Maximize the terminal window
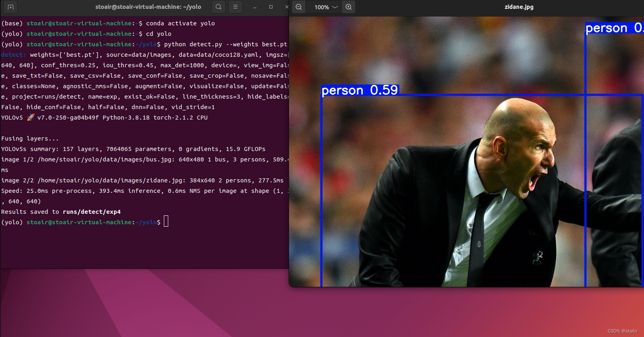This screenshot has height=337, width=644. [271, 7]
